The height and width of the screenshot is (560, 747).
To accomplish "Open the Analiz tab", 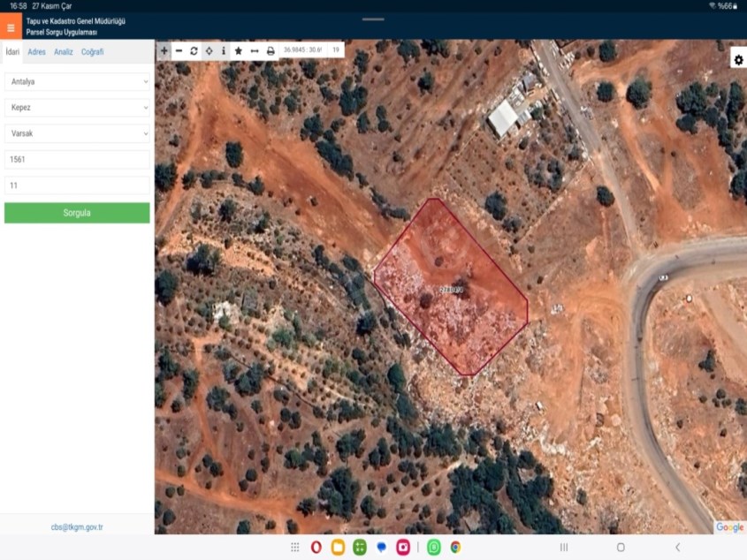I will pos(64,52).
